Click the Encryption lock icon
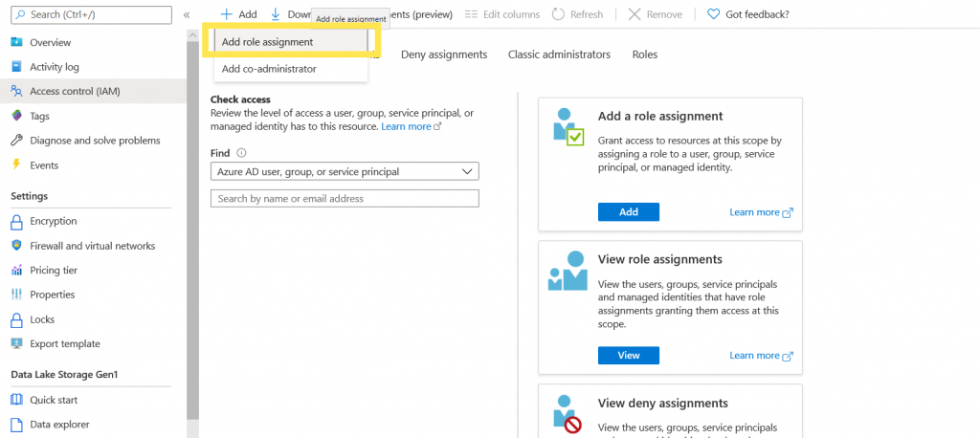This screenshot has height=438, width=980. 17,221
